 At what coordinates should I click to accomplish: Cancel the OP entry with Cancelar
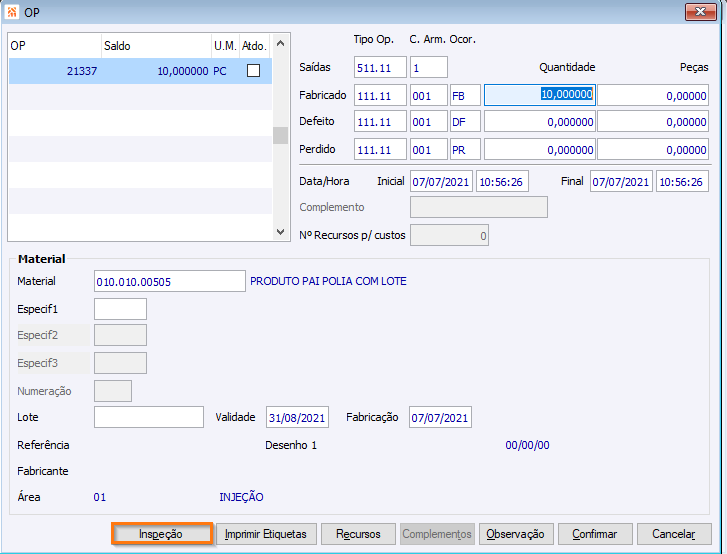[674, 534]
